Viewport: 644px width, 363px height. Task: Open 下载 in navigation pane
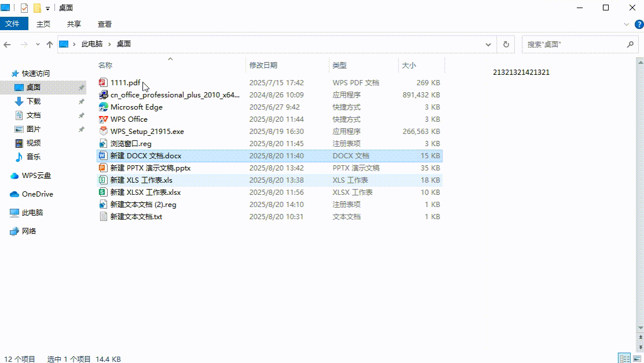33,101
